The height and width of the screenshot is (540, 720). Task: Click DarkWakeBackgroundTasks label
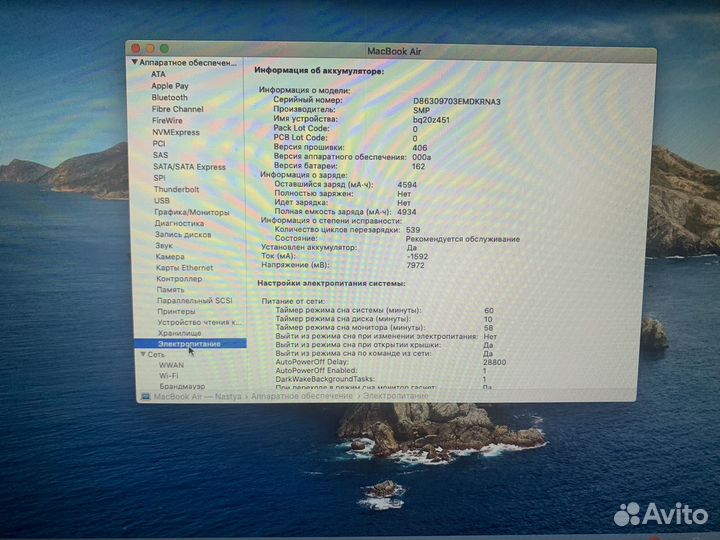[x=325, y=379]
